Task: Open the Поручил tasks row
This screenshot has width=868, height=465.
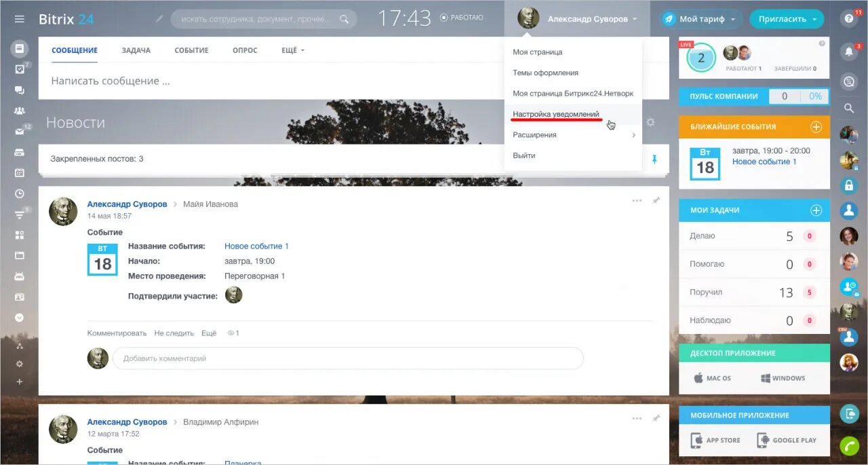Action: (754, 293)
